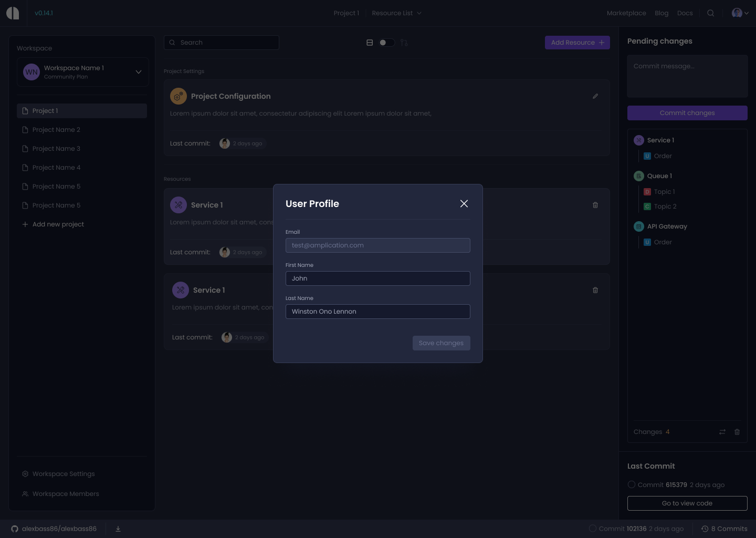
Task: Click the git branch view icon
Action: click(404, 43)
